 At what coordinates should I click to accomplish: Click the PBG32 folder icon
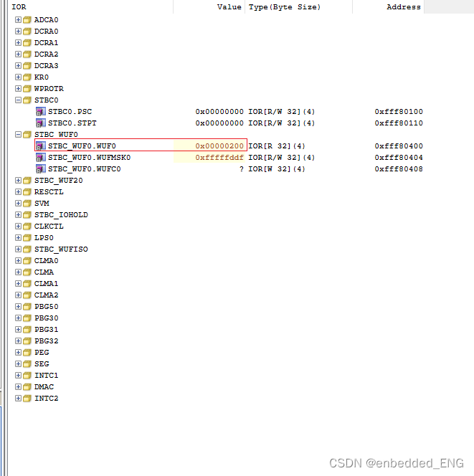27,341
